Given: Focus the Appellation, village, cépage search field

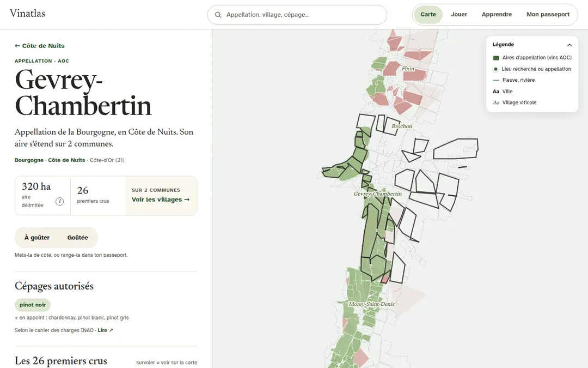Looking at the screenshot, I should (297, 15).
